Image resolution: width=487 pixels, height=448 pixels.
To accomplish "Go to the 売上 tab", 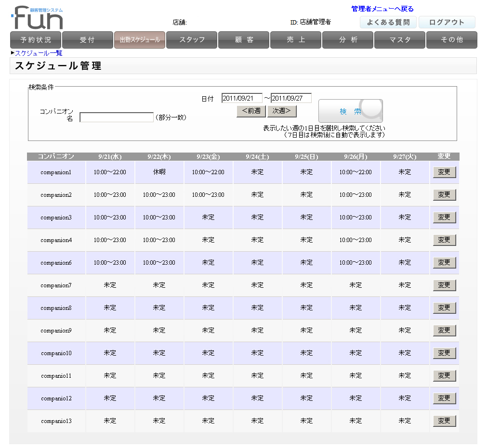I will point(296,40).
